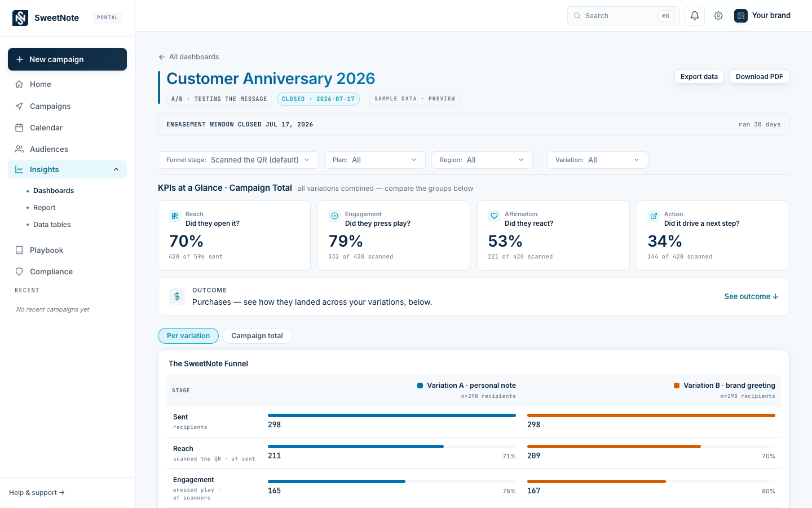Focus the Search input field

(x=624, y=16)
